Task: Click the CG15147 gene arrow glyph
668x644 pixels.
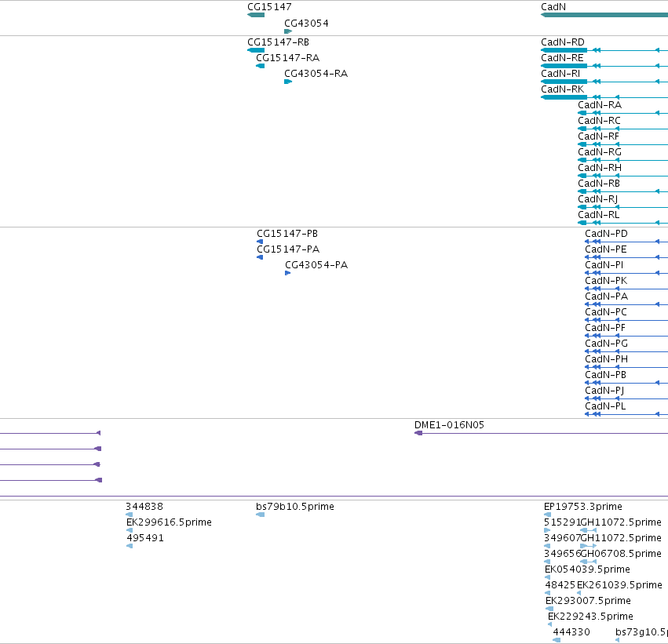Action: (256, 16)
